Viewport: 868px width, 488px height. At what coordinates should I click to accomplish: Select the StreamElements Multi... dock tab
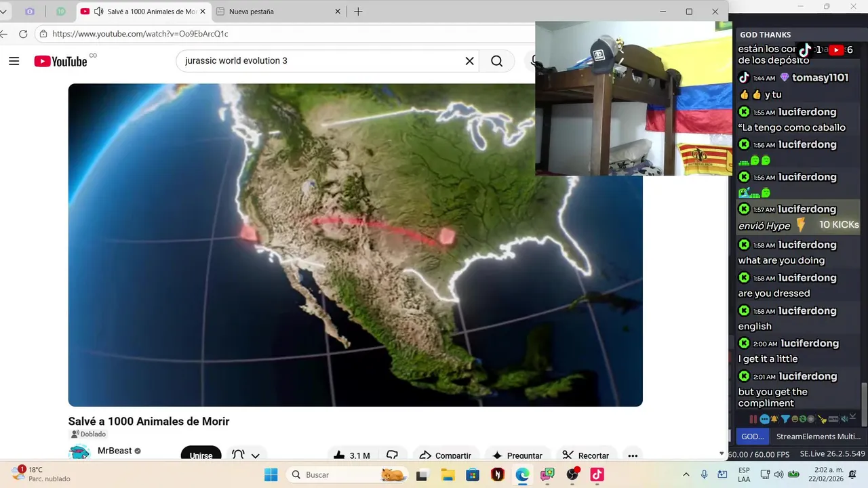818,436
